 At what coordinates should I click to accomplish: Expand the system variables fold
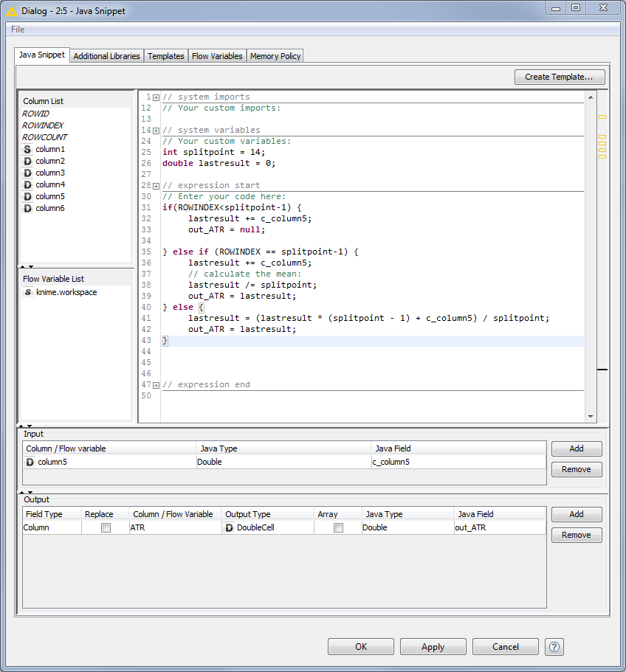[156, 131]
